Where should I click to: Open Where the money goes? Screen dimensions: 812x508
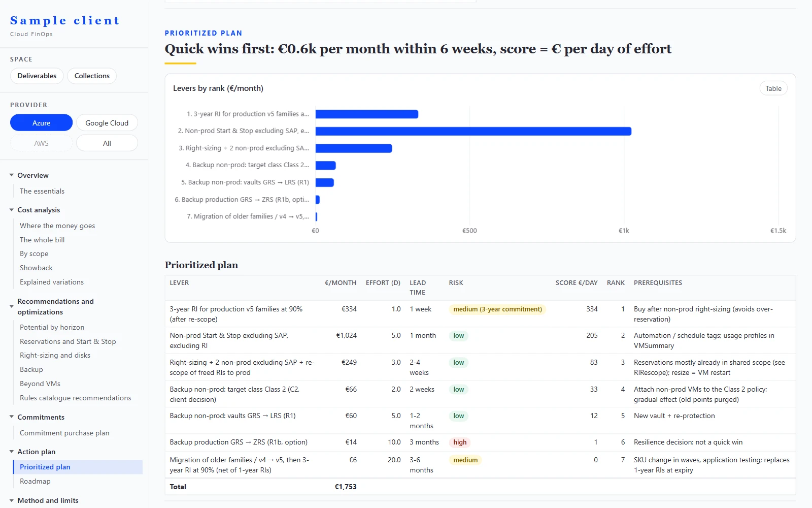[x=57, y=226]
